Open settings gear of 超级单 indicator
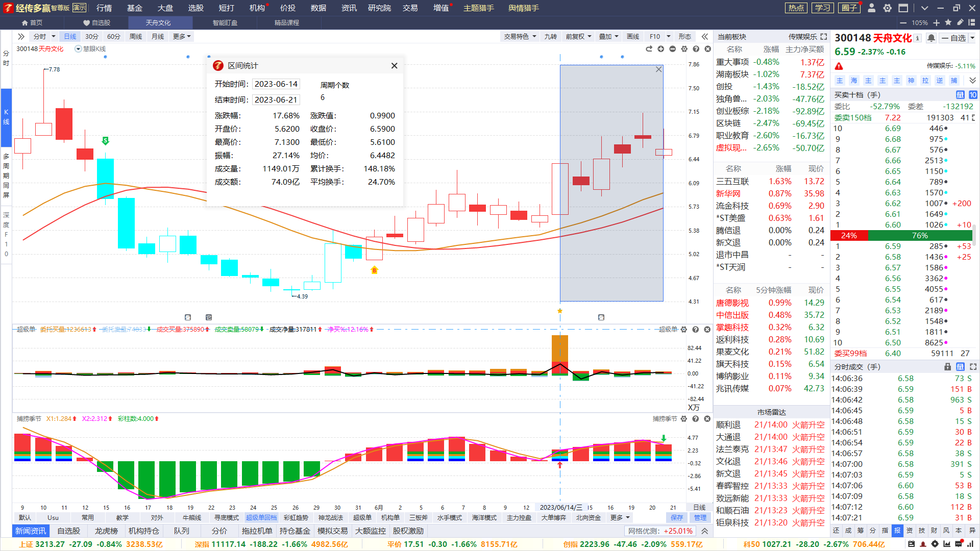The image size is (980, 551). pos(684,330)
